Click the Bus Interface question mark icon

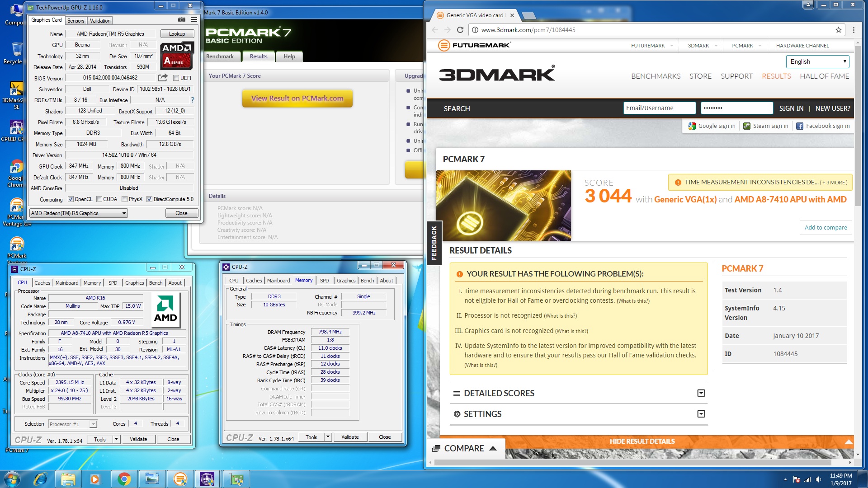pos(193,100)
